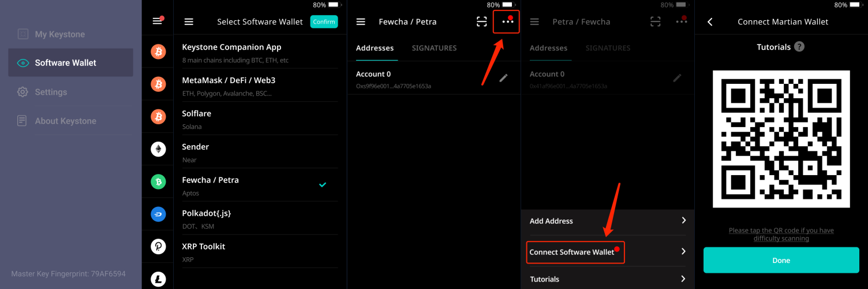The height and width of the screenshot is (289, 868).
Task: Open Settings in the left sidebar
Action: (x=51, y=92)
